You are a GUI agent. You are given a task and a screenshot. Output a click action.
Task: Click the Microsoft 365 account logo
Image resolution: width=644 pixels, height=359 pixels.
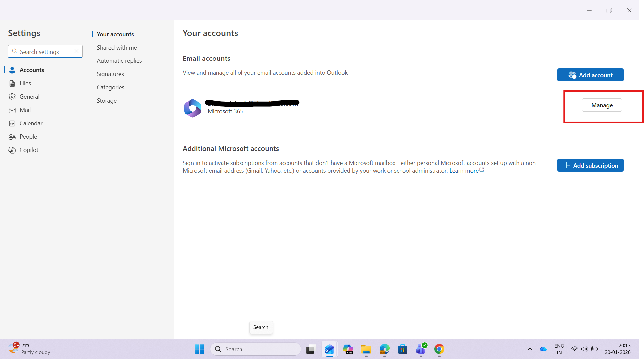pos(192,108)
